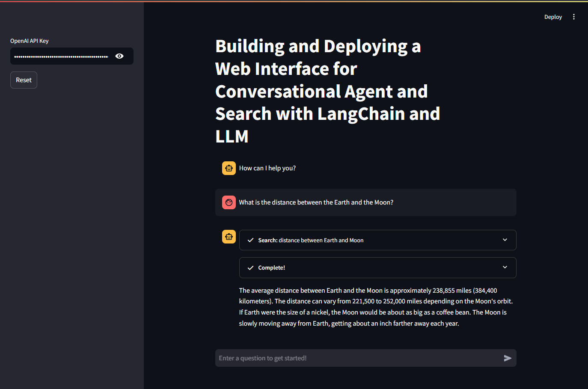Click the 'OpenAI API Key' label

pyautogui.click(x=30, y=41)
